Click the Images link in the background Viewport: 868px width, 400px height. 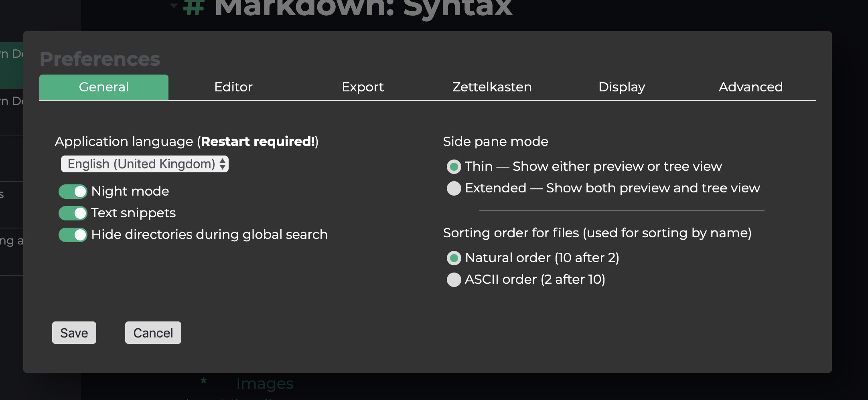pos(265,384)
